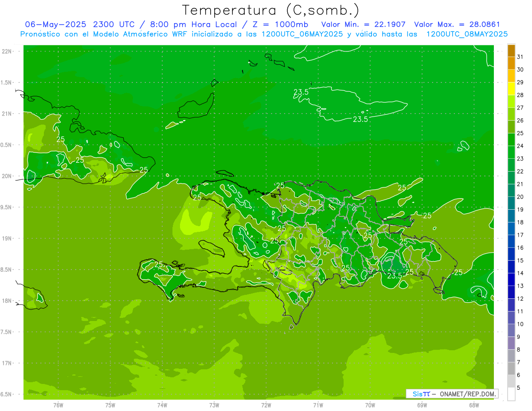Click the dark blue legend swatch between 13 and 14
The height and width of the screenshot is (411, 532).
[x=512, y=279]
